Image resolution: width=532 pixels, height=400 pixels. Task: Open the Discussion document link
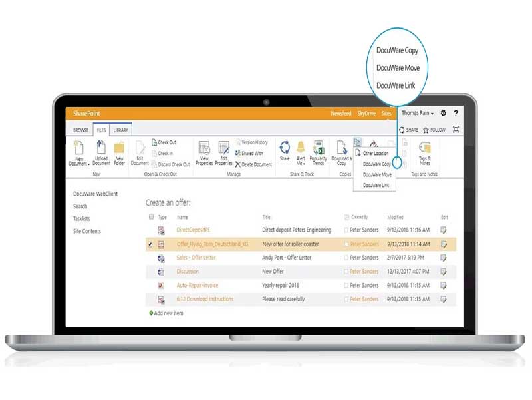tap(188, 272)
